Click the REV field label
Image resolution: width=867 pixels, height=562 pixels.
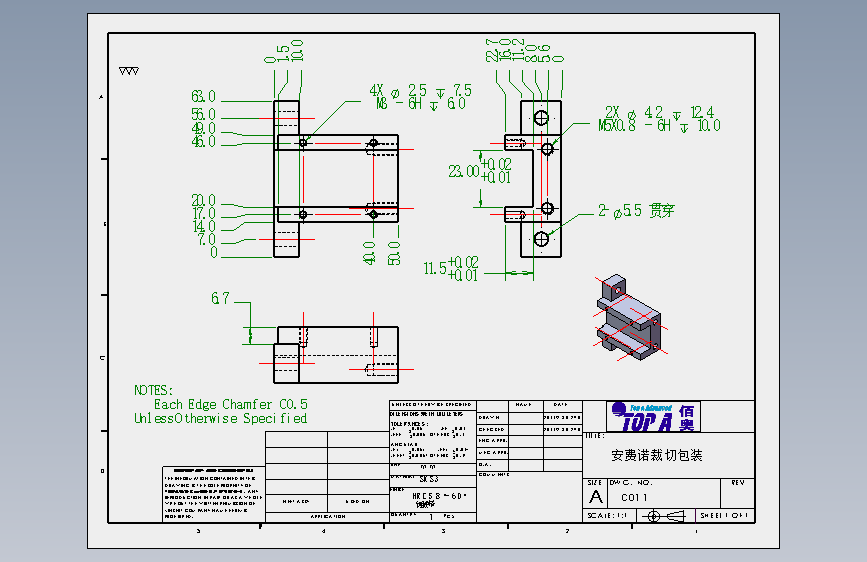(738, 483)
